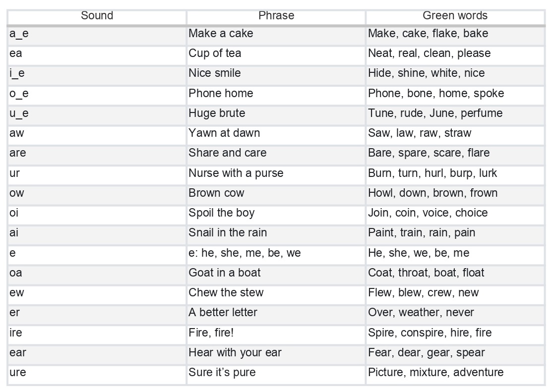Click the "Snail in the rain" cell

coord(276,233)
